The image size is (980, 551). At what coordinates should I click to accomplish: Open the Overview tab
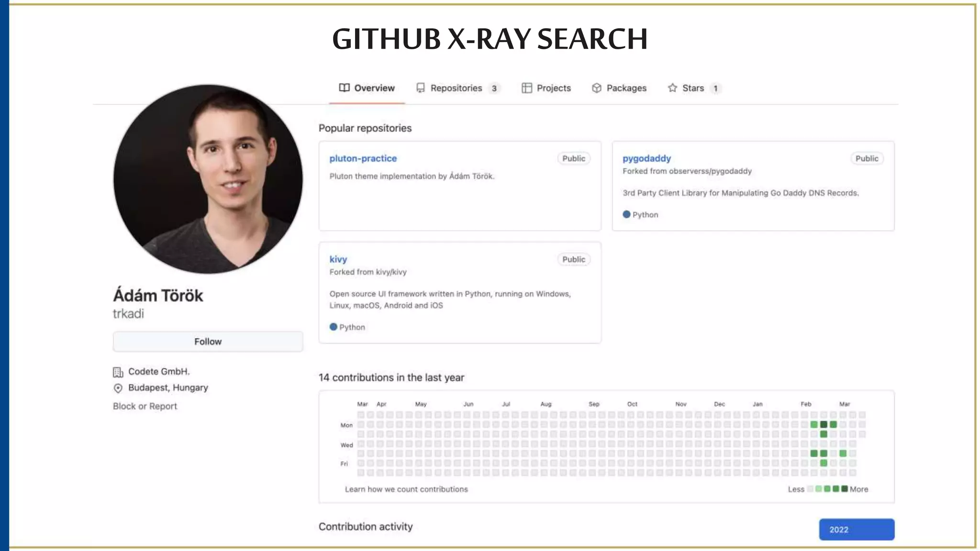click(367, 88)
